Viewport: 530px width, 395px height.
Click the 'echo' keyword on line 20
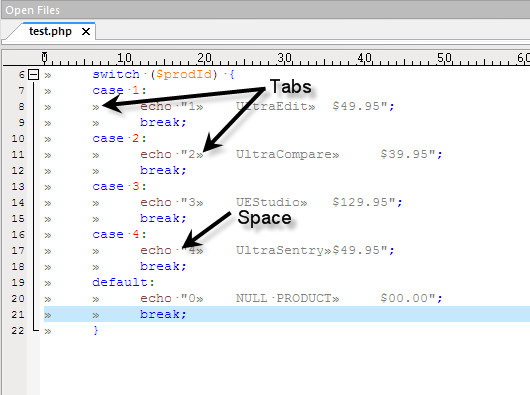(156, 298)
